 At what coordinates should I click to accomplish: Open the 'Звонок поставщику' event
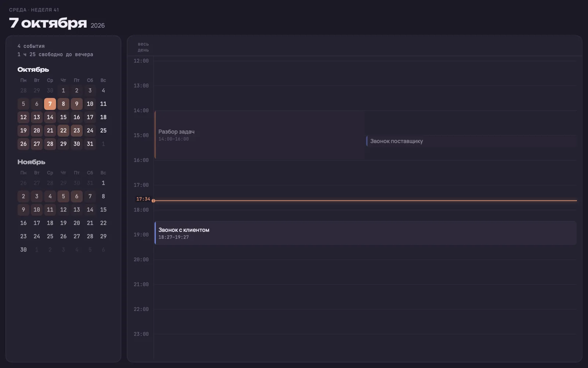(471, 141)
